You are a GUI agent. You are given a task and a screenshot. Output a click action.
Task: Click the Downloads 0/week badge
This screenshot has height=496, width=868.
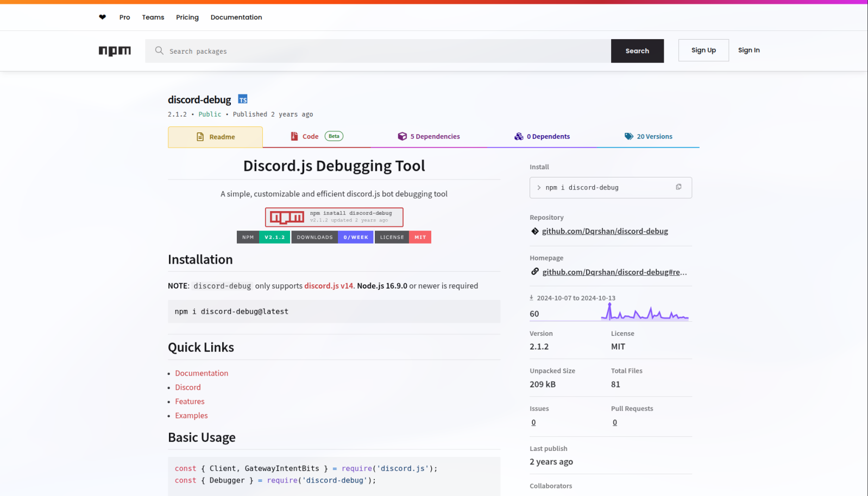332,237
